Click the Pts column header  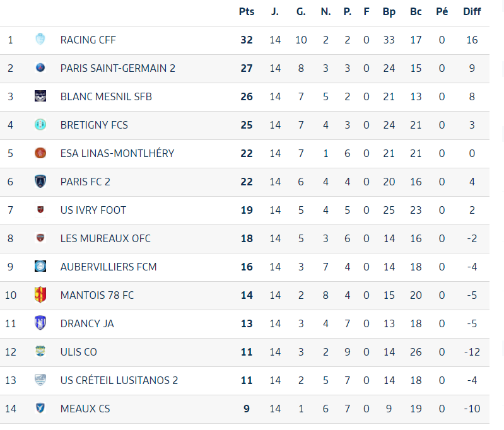click(247, 12)
